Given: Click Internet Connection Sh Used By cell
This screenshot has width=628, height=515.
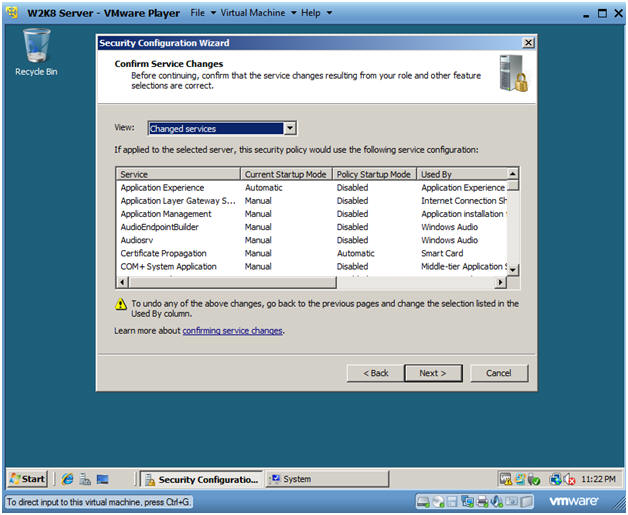Looking at the screenshot, I should pyautogui.click(x=464, y=201).
